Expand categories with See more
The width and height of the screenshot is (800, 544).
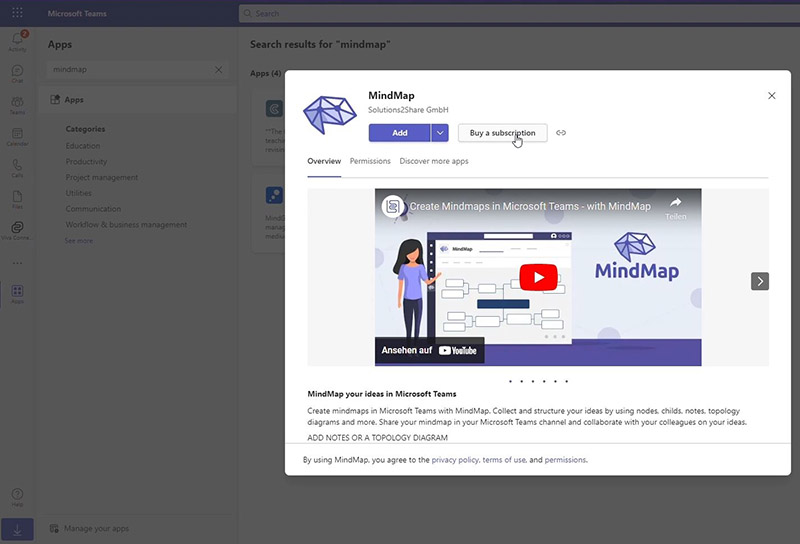pyautogui.click(x=79, y=240)
